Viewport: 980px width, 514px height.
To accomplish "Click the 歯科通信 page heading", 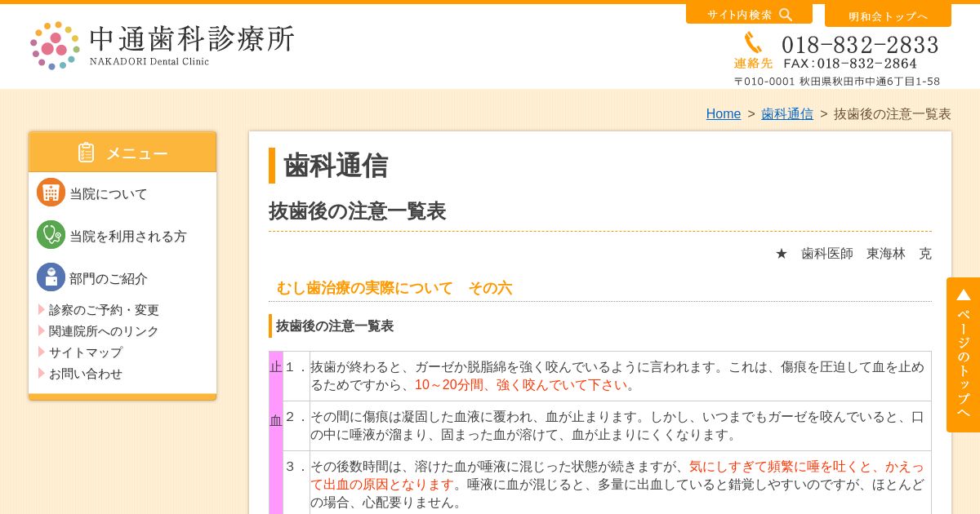I will click(336, 166).
